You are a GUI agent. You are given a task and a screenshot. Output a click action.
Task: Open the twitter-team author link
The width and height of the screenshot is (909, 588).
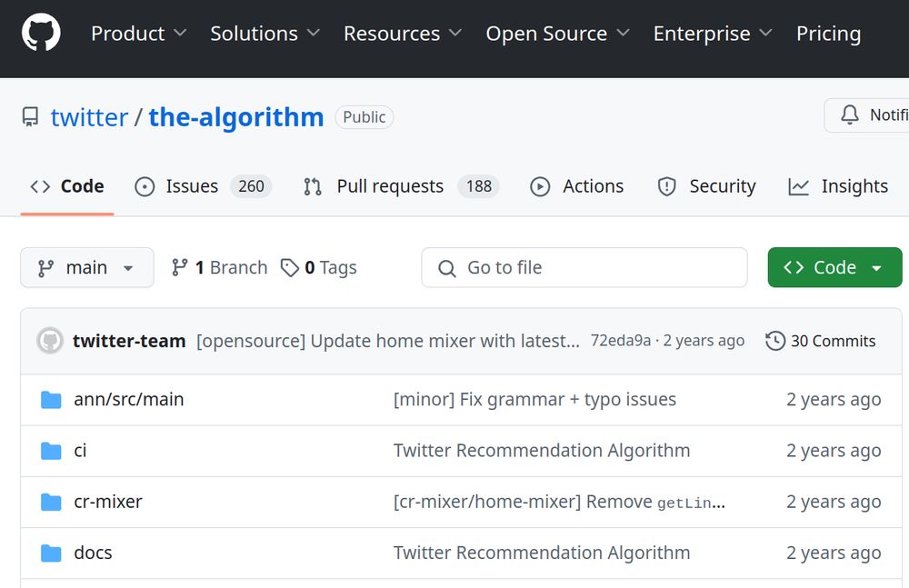pos(129,341)
